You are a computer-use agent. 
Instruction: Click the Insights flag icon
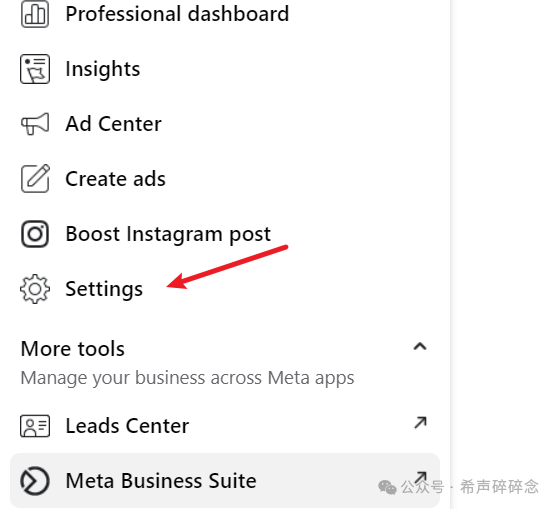click(x=35, y=69)
